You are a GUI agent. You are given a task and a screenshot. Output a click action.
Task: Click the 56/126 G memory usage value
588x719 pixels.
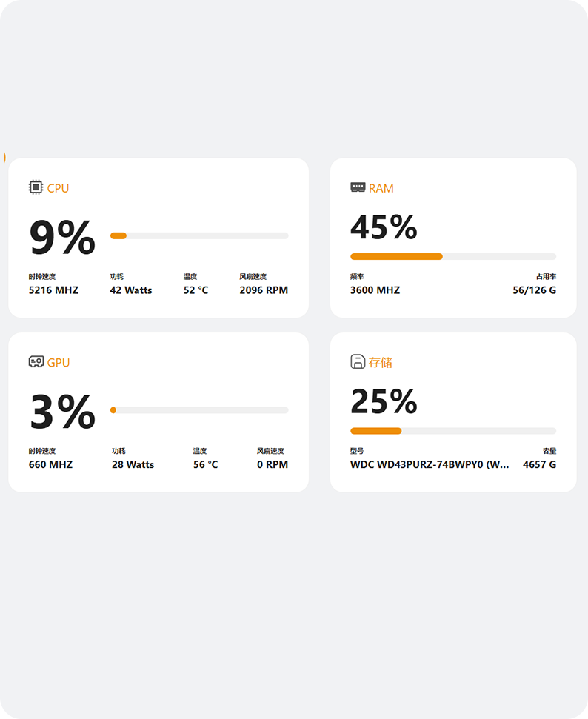tap(535, 290)
